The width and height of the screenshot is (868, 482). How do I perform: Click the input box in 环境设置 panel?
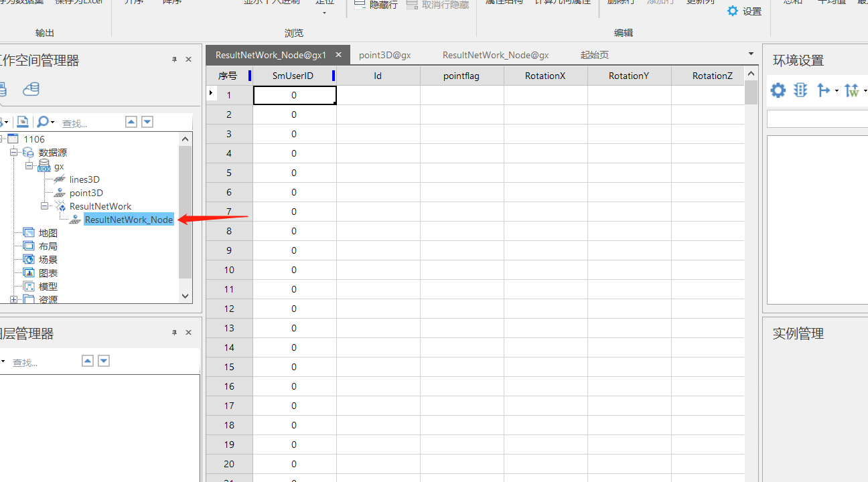tap(817, 119)
